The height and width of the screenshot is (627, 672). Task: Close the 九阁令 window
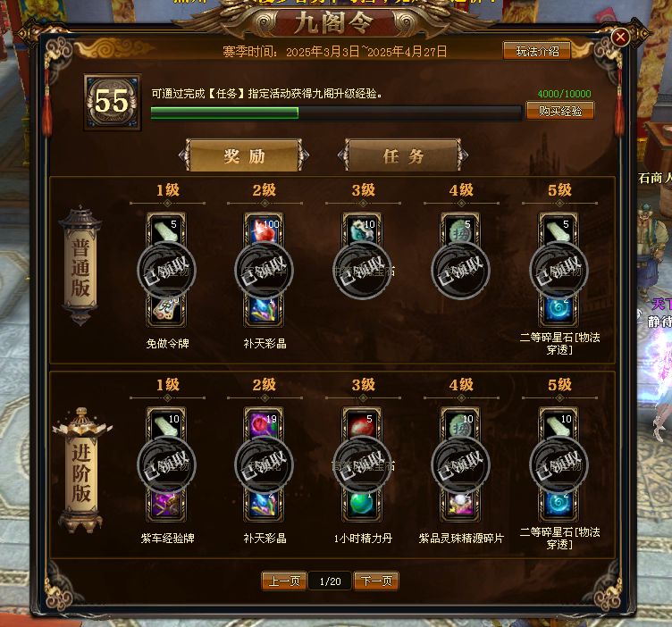[x=619, y=38]
